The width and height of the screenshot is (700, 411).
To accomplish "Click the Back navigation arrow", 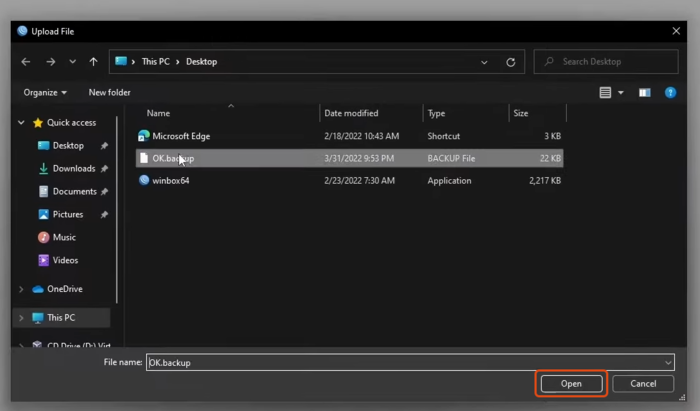I will click(26, 62).
